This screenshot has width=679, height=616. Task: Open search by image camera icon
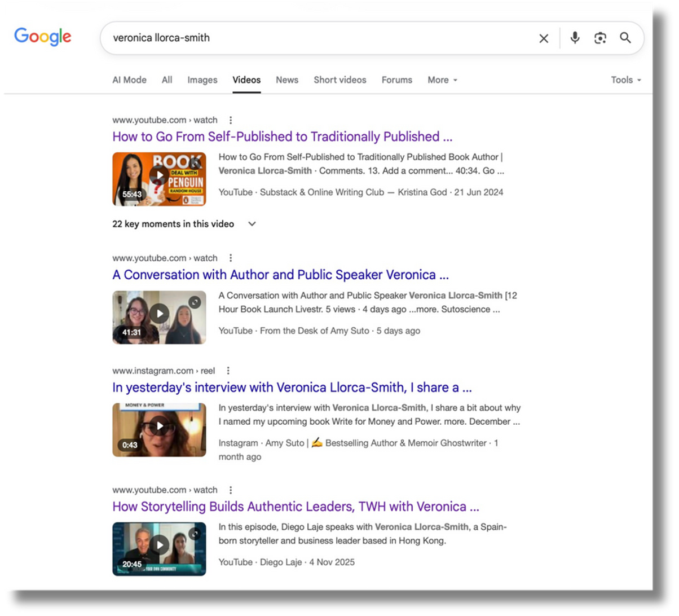(x=600, y=38)
